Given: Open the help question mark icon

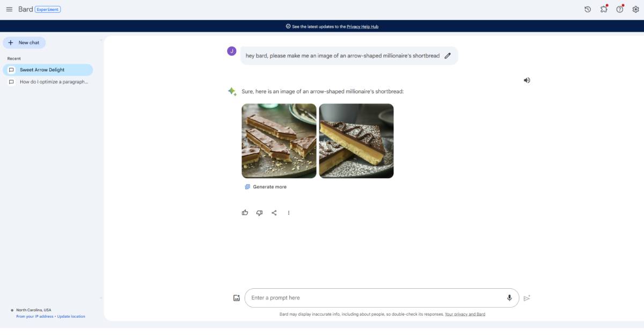Looking at the screenshot, I should point(620,9).
